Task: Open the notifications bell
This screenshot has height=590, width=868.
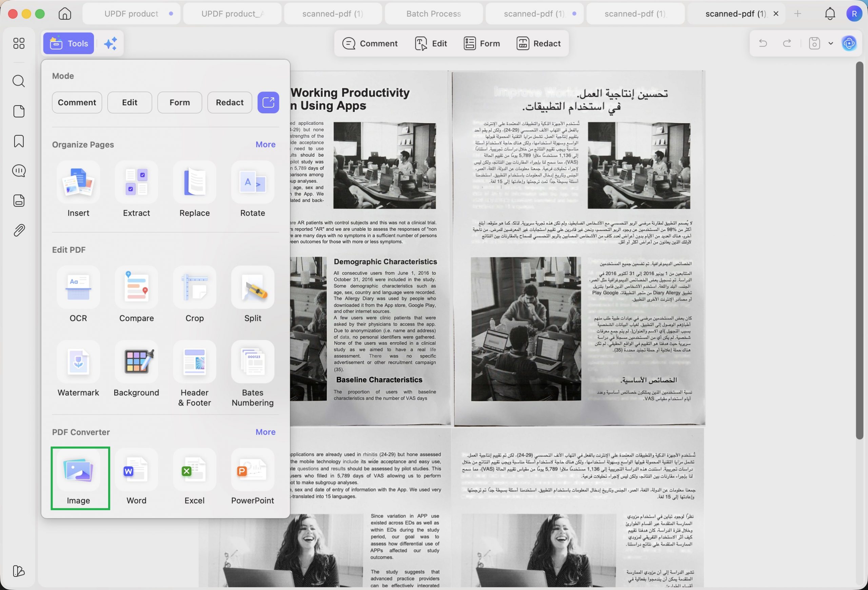Action: click(830, 14)
